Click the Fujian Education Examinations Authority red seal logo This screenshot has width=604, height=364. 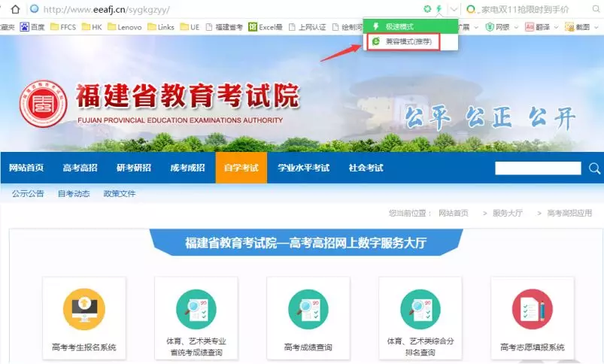[43, 104]
